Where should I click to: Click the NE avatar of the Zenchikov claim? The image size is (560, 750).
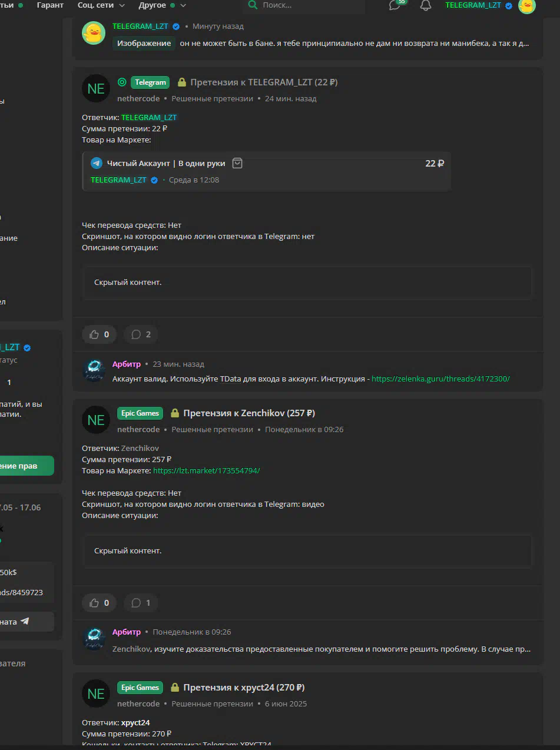96,420
